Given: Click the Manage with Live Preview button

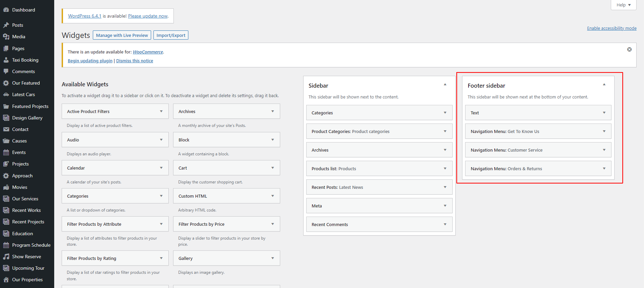Looking at the screenshot, I should tap(122, 35).
